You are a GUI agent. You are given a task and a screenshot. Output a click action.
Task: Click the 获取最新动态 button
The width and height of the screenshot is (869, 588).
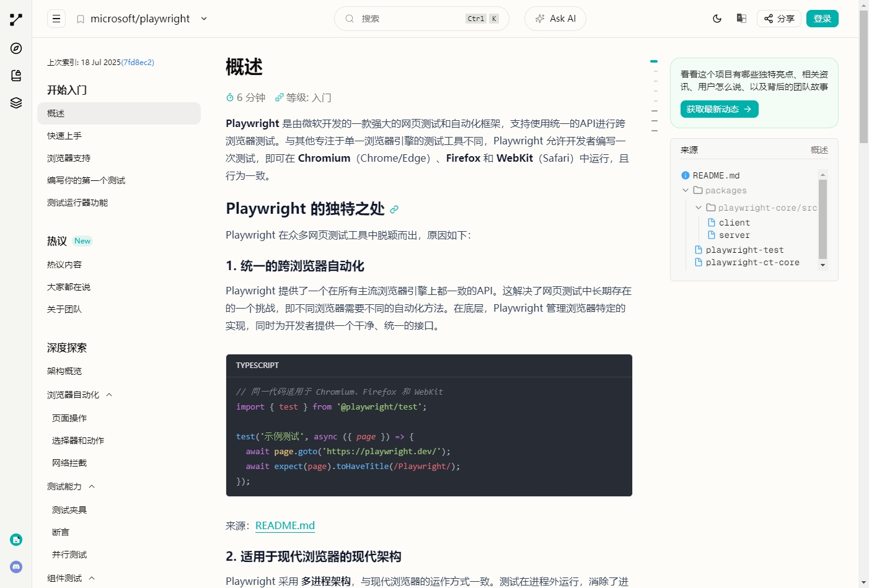tap(719, 109)
